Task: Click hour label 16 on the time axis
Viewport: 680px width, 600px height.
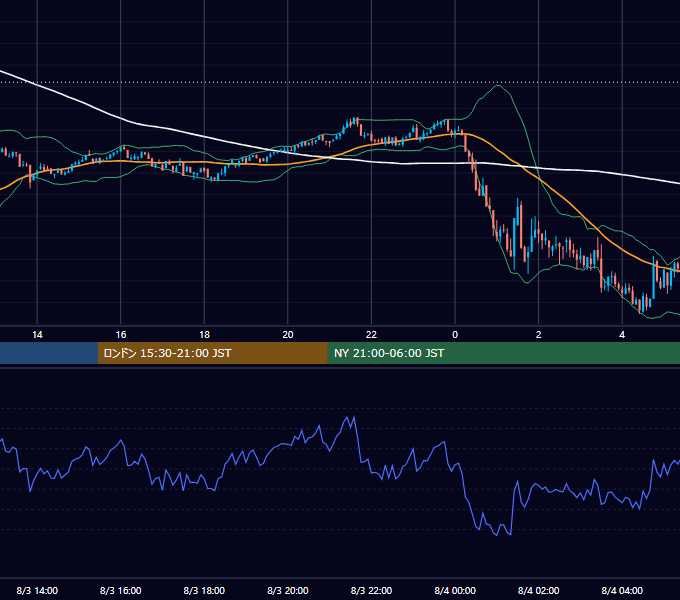Action: pyautogui.click(x=121, y=335)
